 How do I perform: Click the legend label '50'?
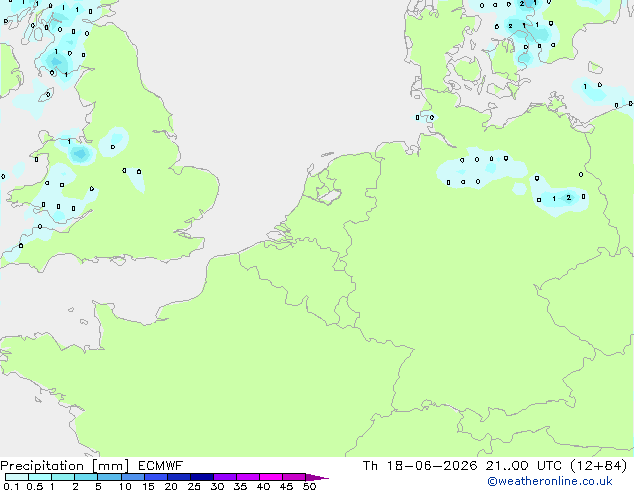click(x=309, y=486)
